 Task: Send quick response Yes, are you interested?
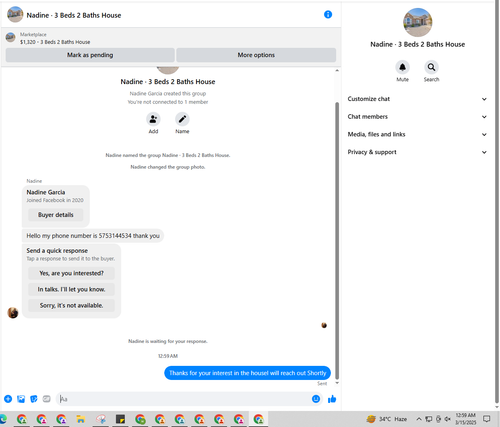tap(71, 273)
